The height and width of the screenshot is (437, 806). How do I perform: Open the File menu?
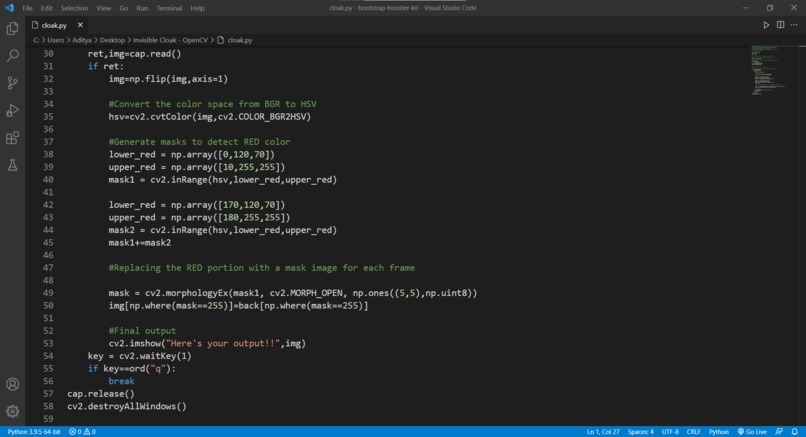point(27,8)
